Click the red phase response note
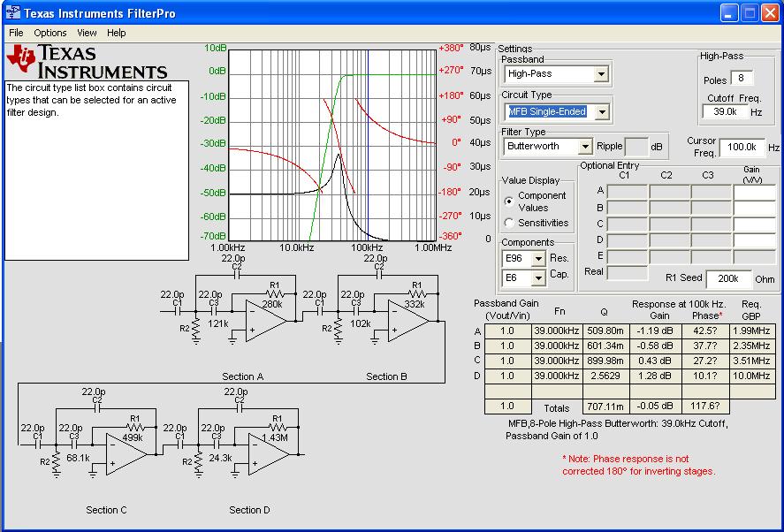 (x=639, y=465)
